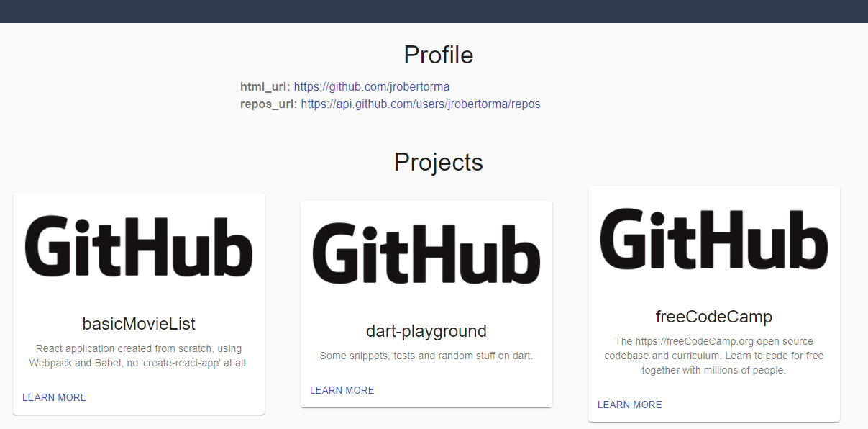Image resolution: width=868 pixels, height=429 pixels.
Task: Click the GitHub logo on freeCodeCamp card
Action: tap(714, 239)
